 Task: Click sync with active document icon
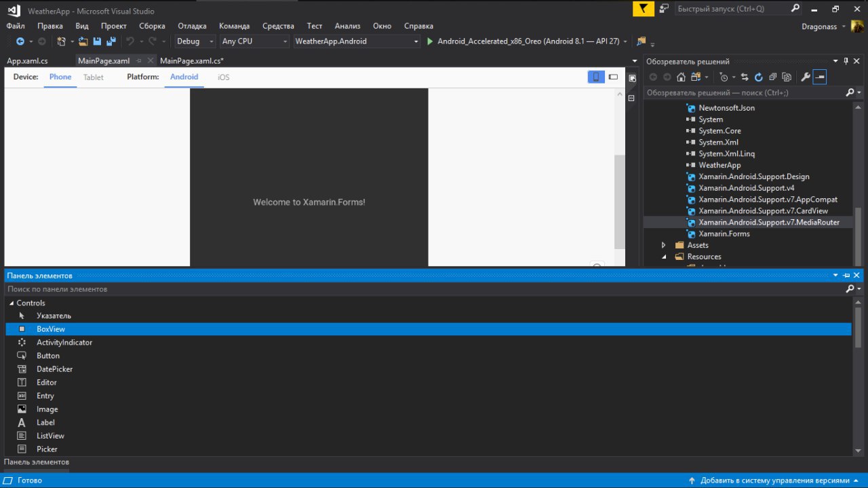pos(745,77)
